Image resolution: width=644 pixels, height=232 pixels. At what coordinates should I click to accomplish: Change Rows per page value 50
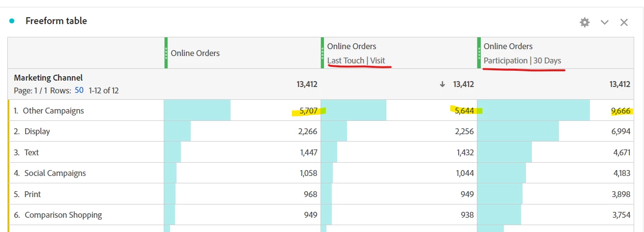pyautogui.click(x=79, y=90)
